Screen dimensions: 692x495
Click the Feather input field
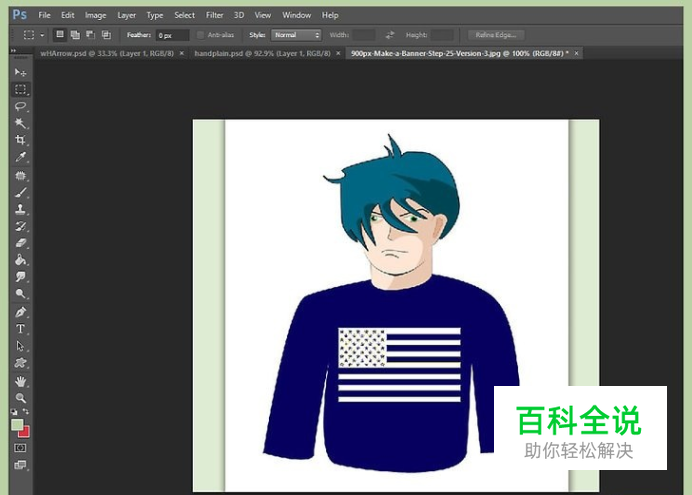[173, 35]
